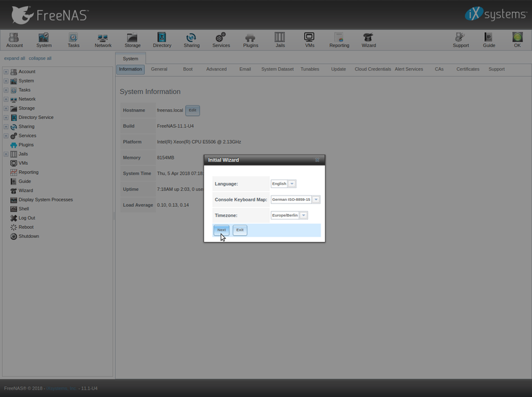532x397 pixels.
Task: Open Services in the top toolbar
Action: pyautogui.click(x=221, y=40)
